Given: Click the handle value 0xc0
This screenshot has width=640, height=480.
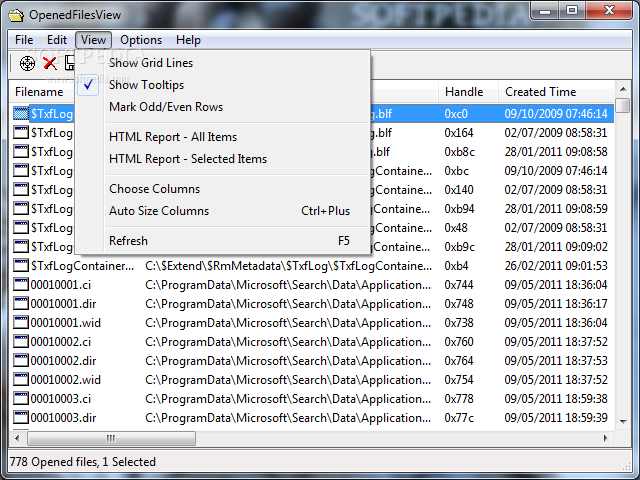Looking at the screenshot, I should pos(456,113).
